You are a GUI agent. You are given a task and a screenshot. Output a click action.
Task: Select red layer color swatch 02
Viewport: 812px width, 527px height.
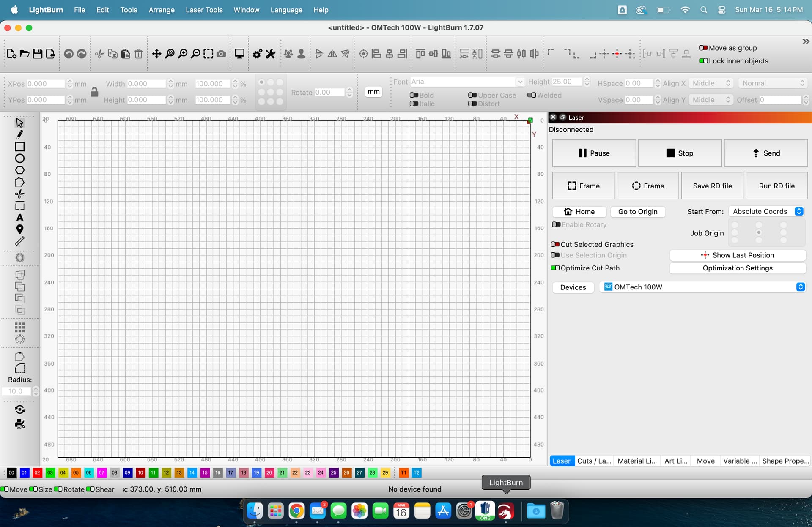[37, 472]
